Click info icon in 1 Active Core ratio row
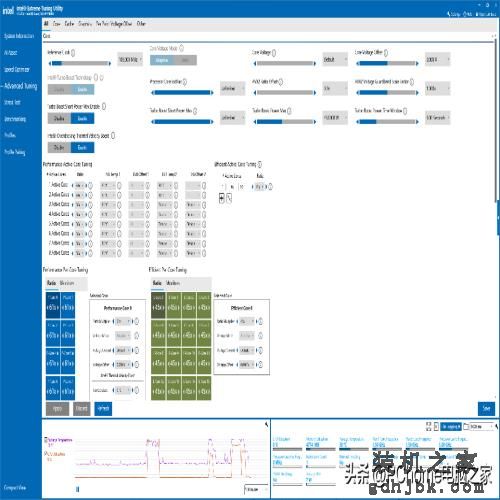Viewport: 500px width, 500px height. pos(90,185)
